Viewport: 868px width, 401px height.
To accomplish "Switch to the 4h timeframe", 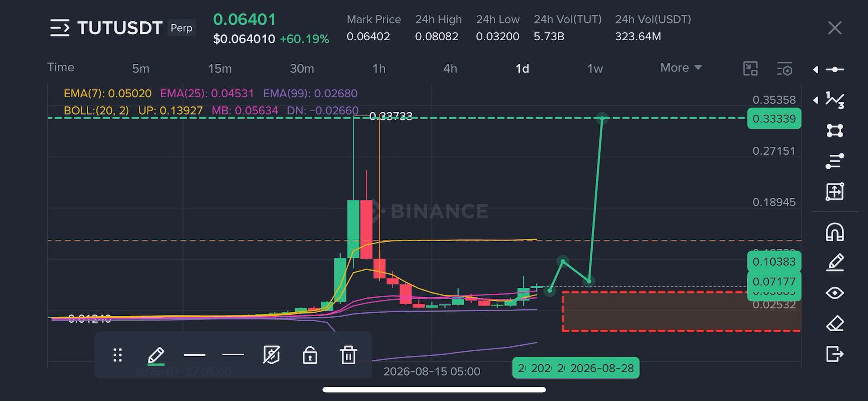I will click(450, 68).
